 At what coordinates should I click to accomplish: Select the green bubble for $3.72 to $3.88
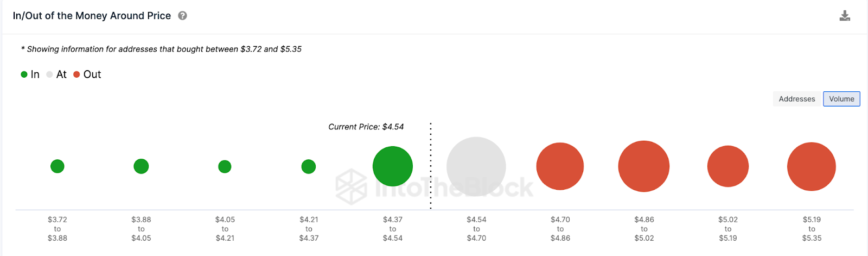(58, 166)
